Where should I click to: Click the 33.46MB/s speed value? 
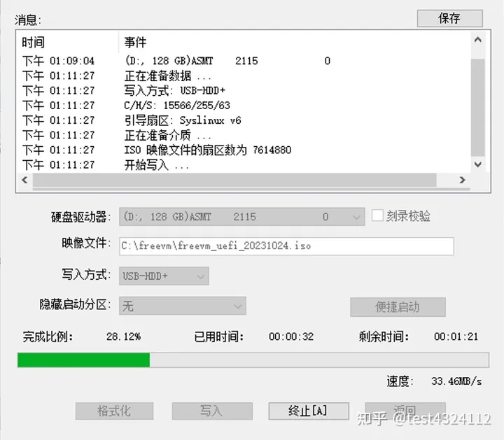(x=456, y=381)
